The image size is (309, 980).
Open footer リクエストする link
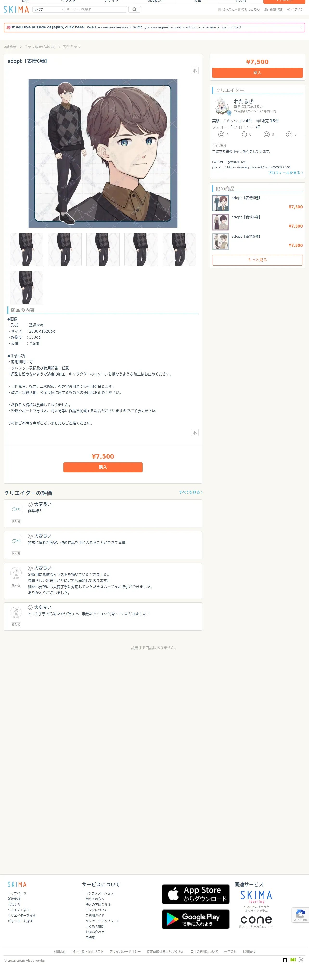tap(19, 910)
